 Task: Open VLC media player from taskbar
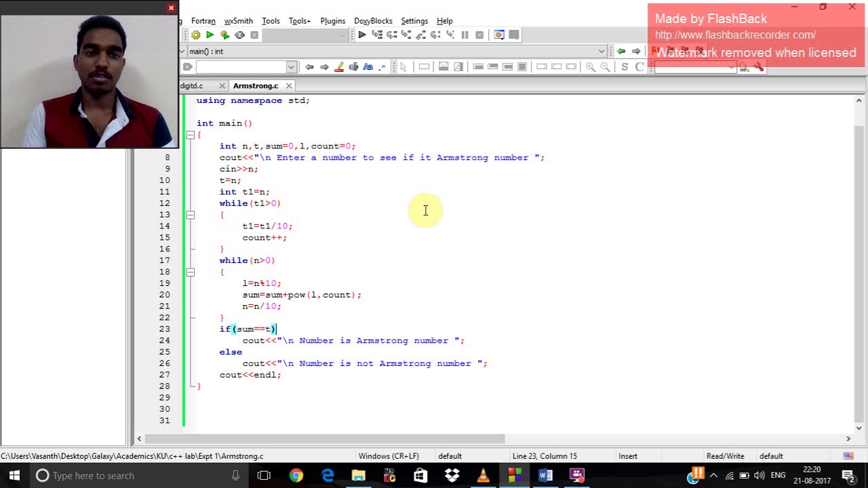click(x=483, y=475)
